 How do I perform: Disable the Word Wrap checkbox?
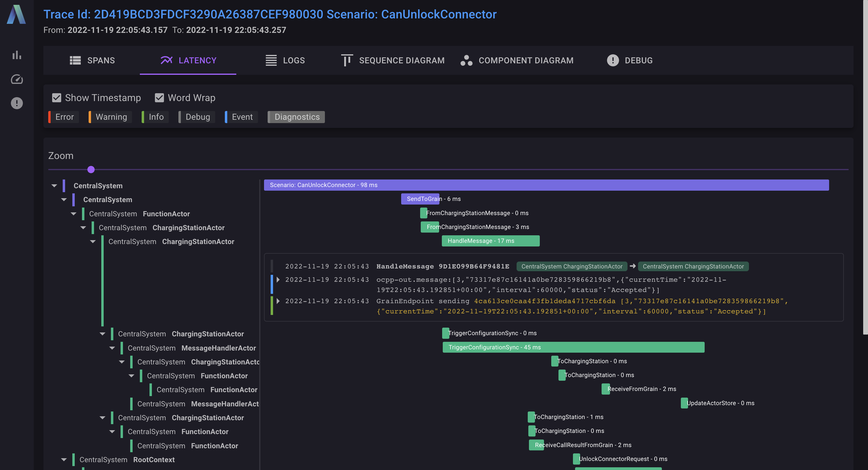pyautogui.click(x=159, y=98)
